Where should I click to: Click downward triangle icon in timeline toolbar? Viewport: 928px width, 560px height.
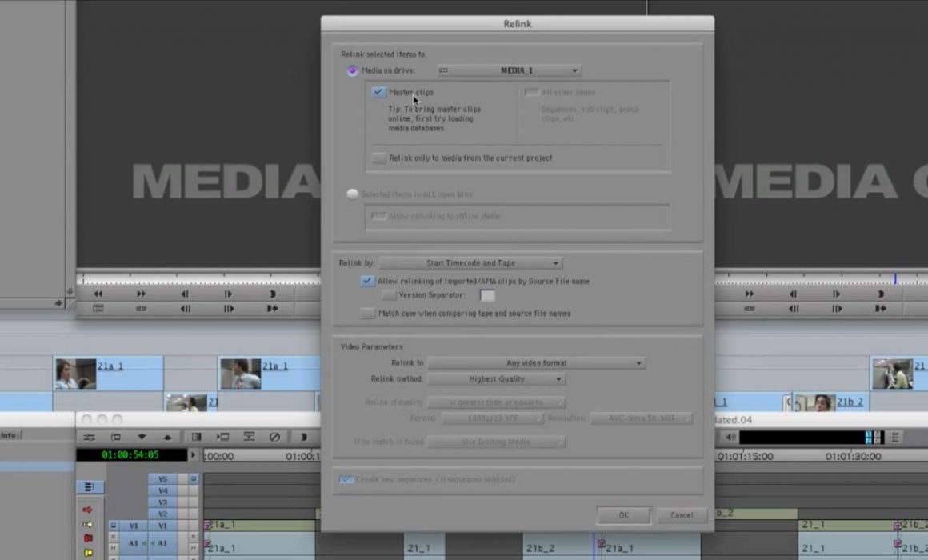coord(142,437)
